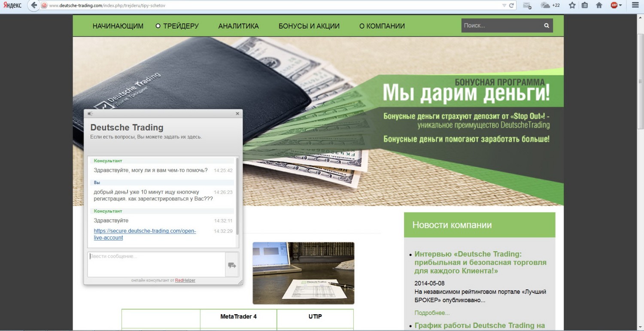The image size is (644, 331).
Task: Click the Adblock Plus ABP icon
Action: coord(614,6)
